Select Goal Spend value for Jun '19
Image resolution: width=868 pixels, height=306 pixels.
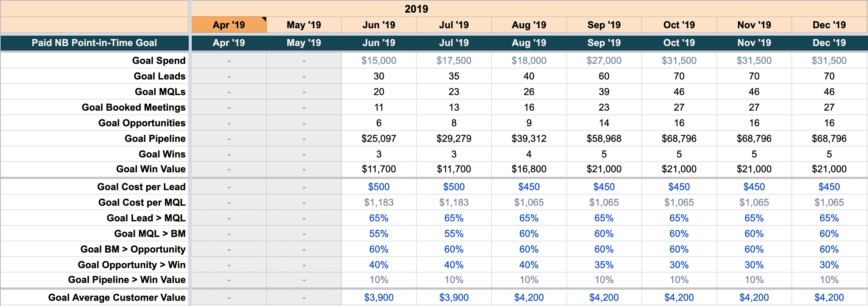tap(379, 61)
